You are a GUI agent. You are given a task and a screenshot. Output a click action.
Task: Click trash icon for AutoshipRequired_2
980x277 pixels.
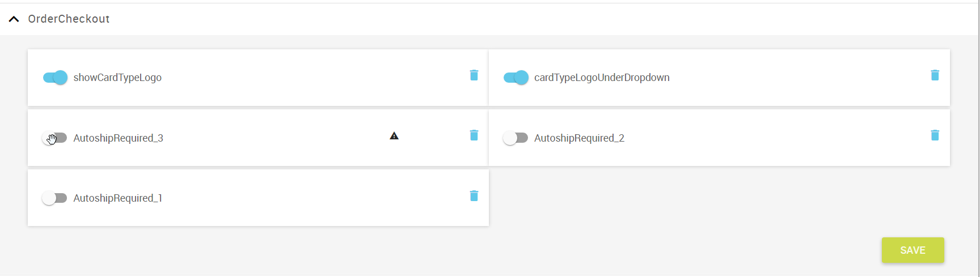935,135
